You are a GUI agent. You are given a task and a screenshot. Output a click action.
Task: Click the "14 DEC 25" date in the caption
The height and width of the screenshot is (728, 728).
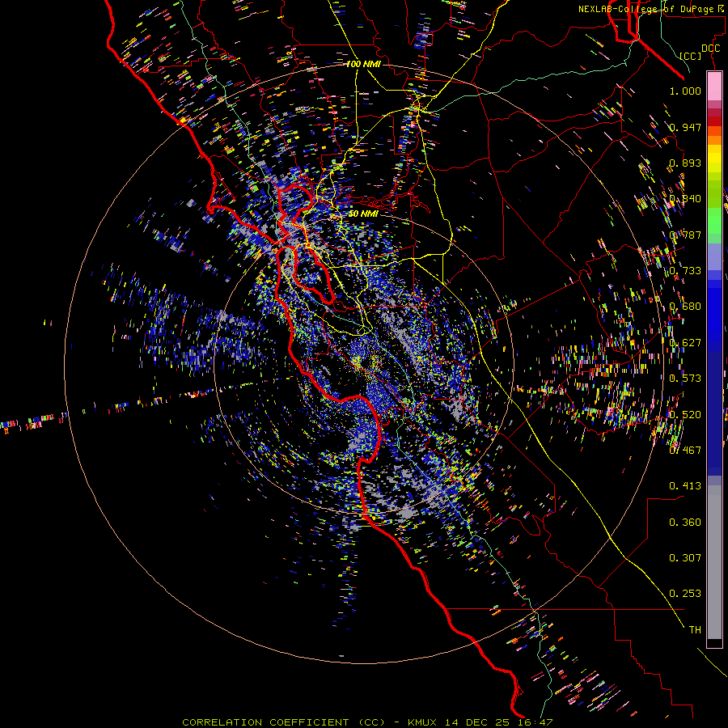pos(476,722)
